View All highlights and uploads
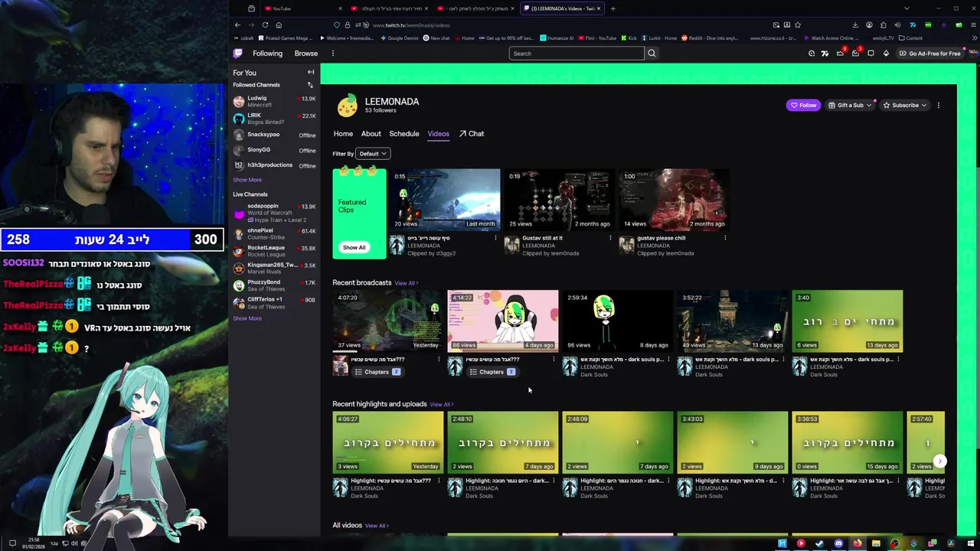The width and height of the screenshot is (980, 551). pyautogui.click(x=441, y=404)
